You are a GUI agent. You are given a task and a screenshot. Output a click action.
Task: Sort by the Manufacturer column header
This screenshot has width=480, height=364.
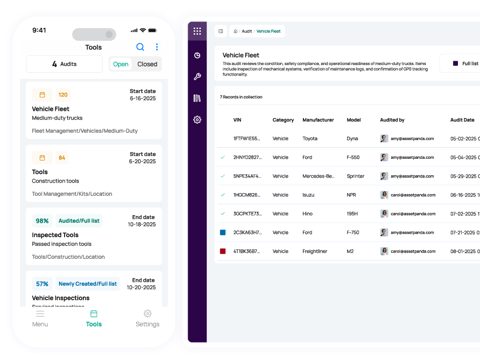click(x=318, y=120)
